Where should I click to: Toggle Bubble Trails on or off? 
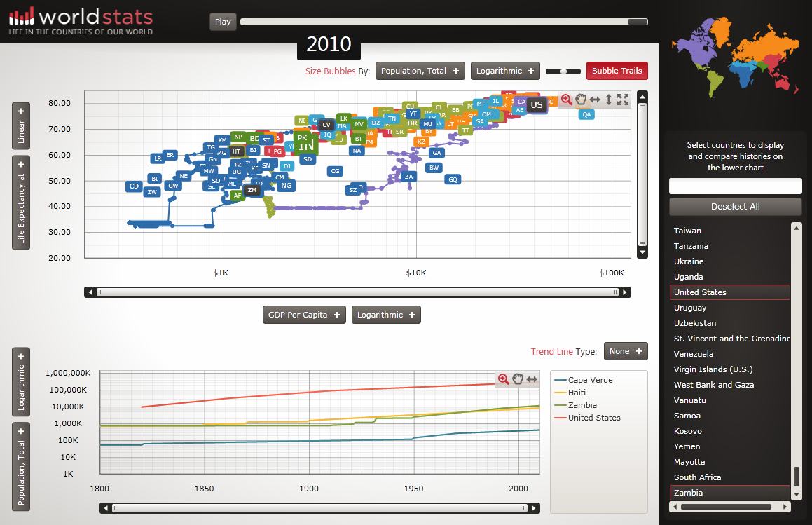click(617, 71)
